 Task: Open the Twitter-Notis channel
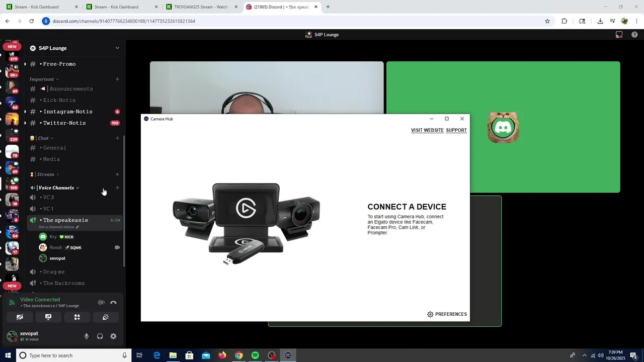click(74, 123)
